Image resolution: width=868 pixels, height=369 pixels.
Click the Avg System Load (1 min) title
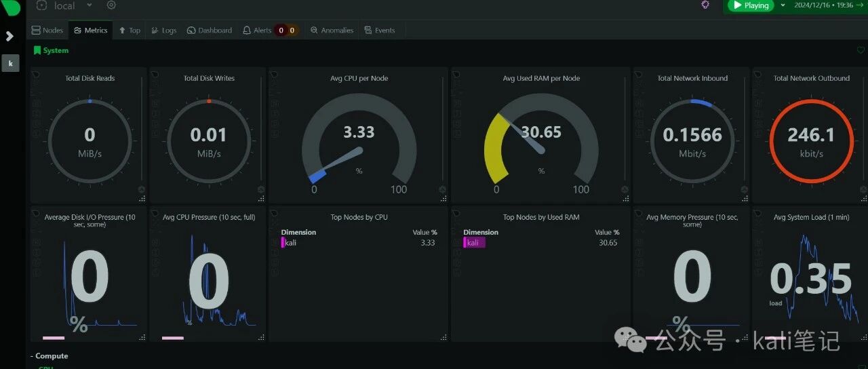pyautogui.click(x=811, y=218)
